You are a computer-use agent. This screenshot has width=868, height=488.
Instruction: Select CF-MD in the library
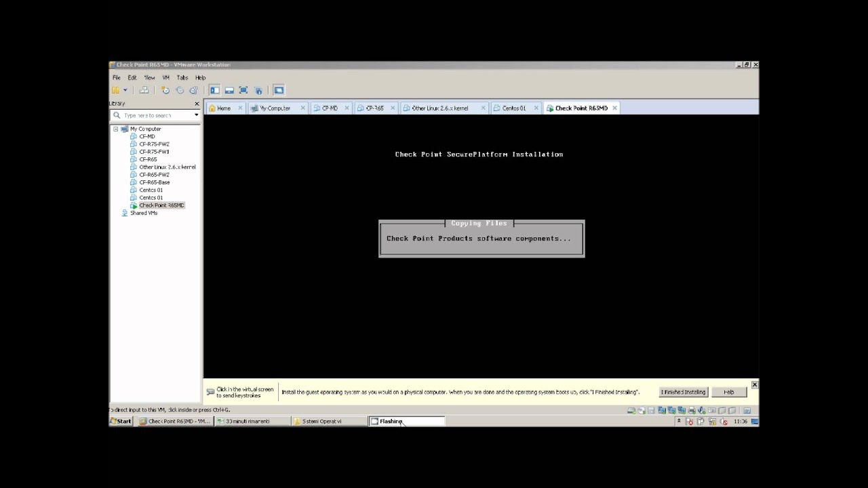click(147, 136)
